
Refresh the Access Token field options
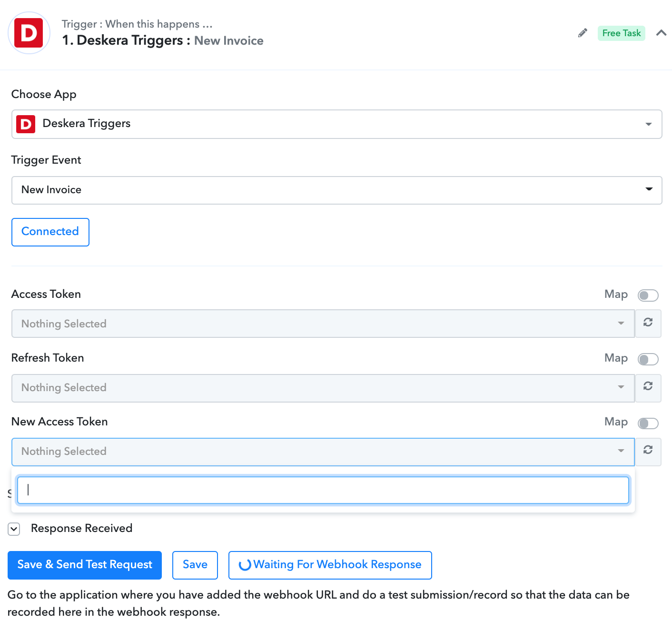tap(648, 324)
